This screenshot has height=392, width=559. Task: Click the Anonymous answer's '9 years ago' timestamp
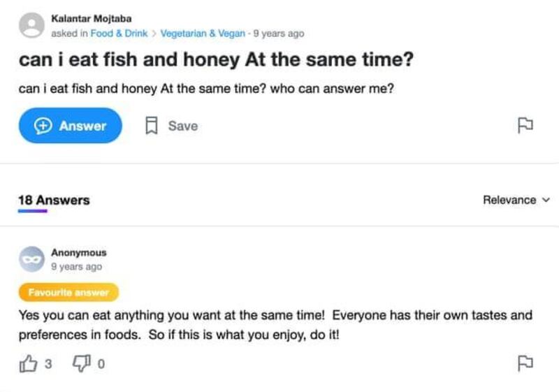point(76,267)
